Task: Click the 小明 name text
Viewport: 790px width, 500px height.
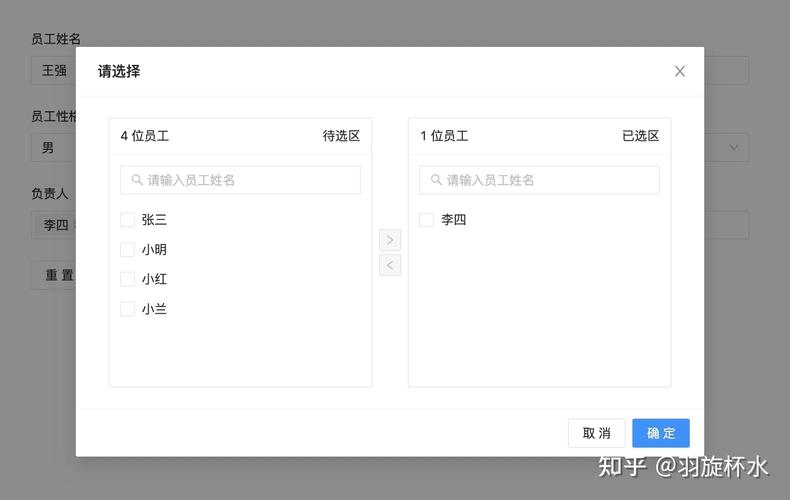Action: coord(154,249)
